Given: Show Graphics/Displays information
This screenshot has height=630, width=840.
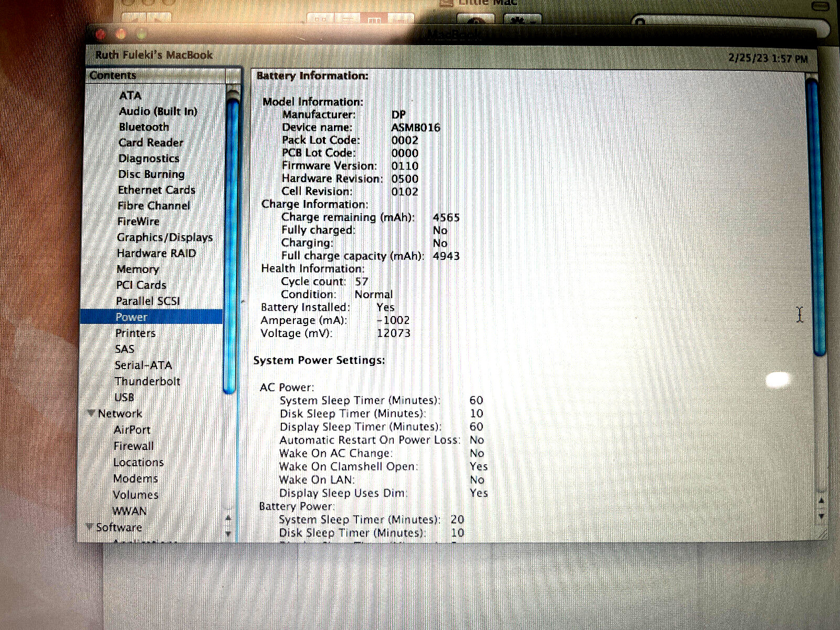Looking at the screenshot, I should click(x=165, y=237).
